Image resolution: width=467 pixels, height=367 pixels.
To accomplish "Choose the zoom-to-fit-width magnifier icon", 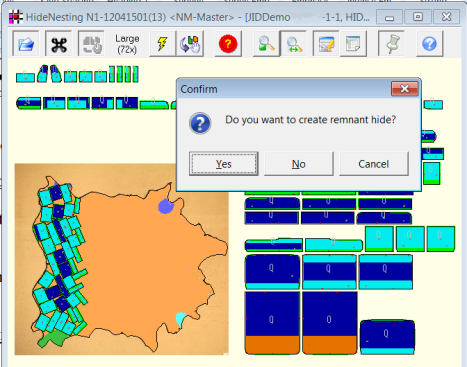I will (294, 44).
